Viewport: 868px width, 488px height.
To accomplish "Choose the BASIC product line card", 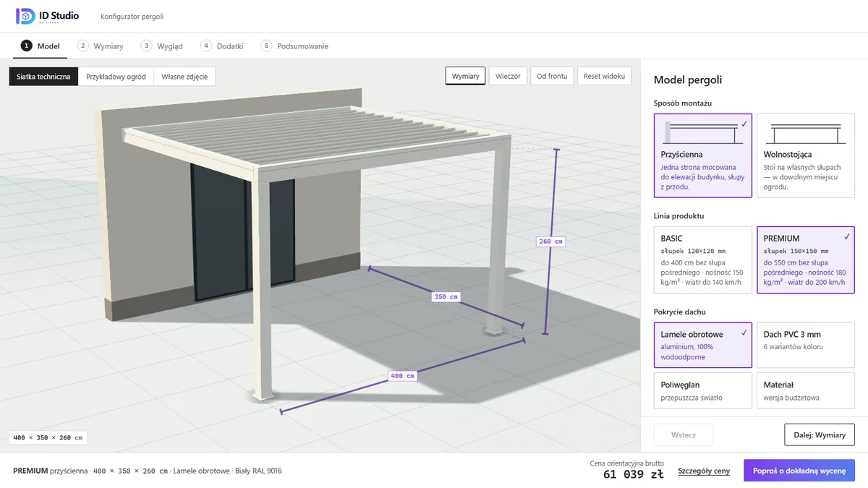I will pyautogui.click(x=703, y=260).
